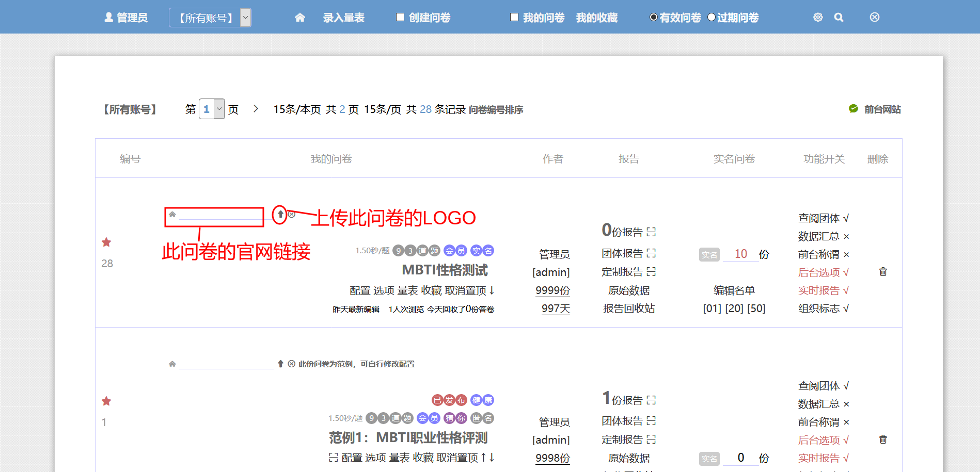Click 取消置顶 under MBTI性格测试
Image resolution: width=980 pixels, height=472 pixels.
coord(466,290)
